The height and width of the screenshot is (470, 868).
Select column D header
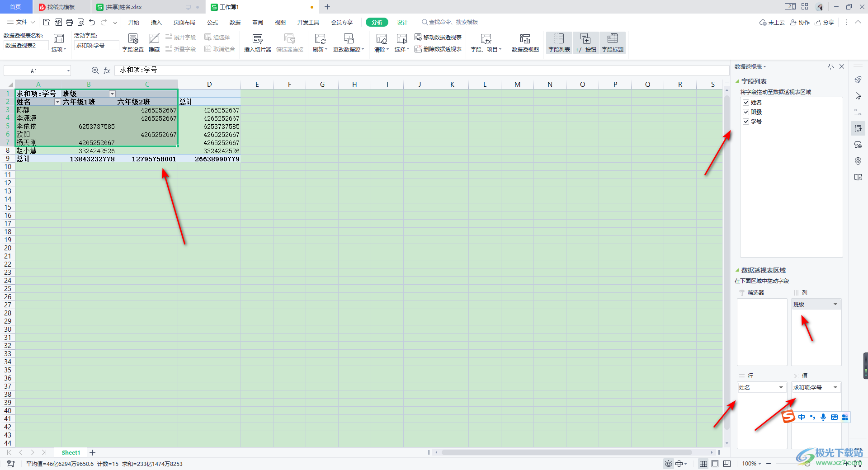pos(209,85)
